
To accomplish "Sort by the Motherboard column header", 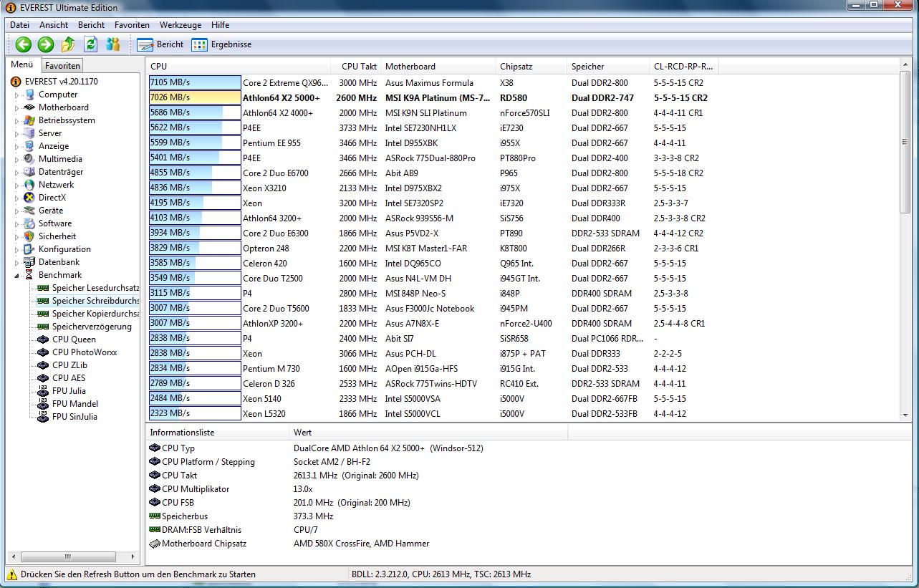I will pos(438,67).
